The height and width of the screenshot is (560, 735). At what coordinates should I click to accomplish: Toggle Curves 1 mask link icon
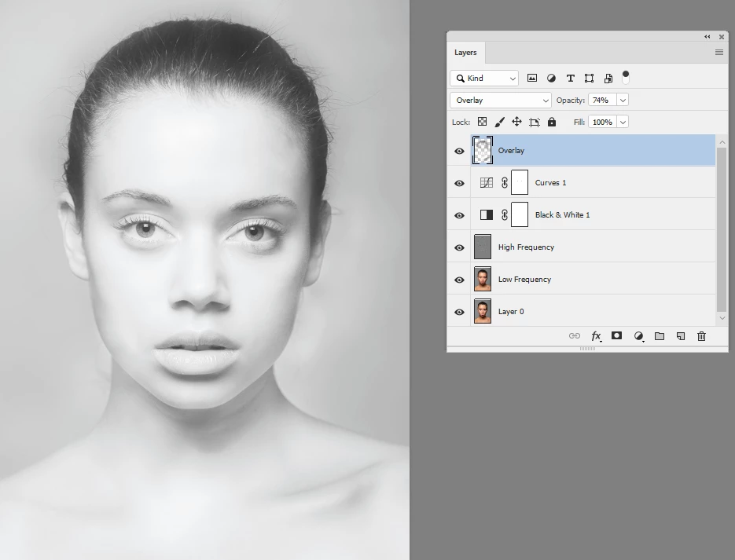click(x=505, y=182)
